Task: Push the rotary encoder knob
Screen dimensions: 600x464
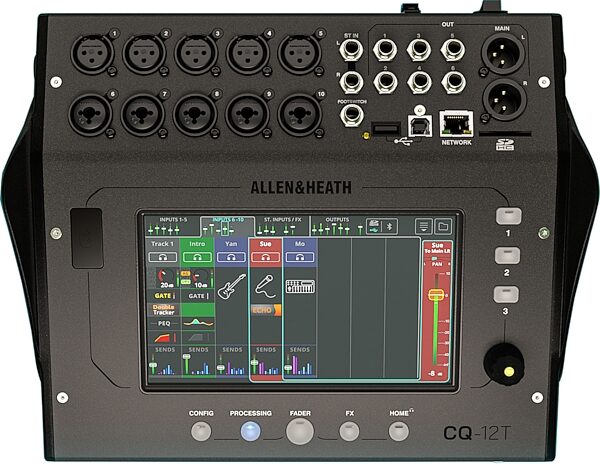Action: (x=504, y=362)
